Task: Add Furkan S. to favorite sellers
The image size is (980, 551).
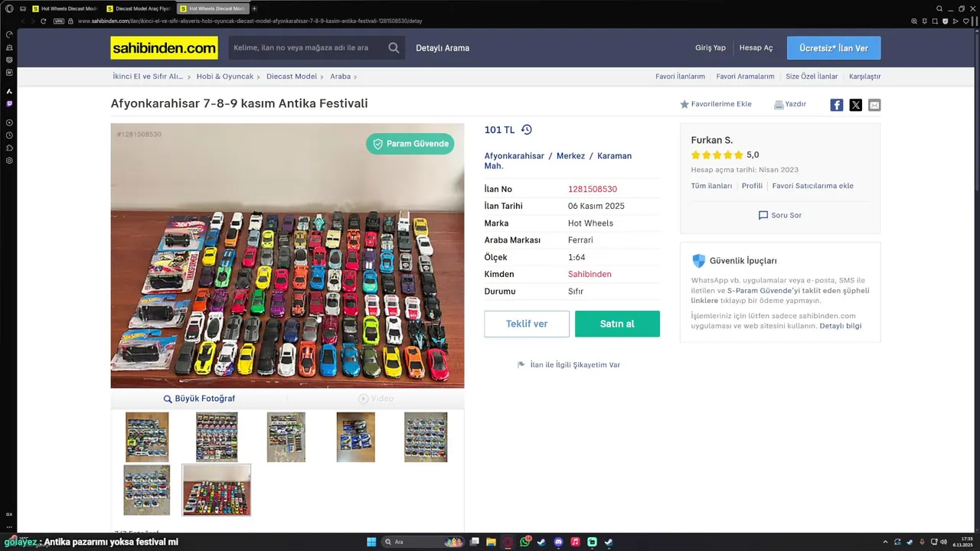Action: pos(812,186)
